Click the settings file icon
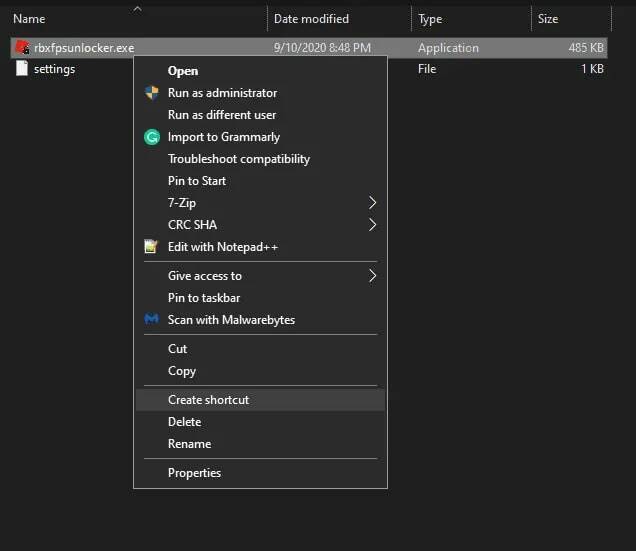 pos(22,69)
